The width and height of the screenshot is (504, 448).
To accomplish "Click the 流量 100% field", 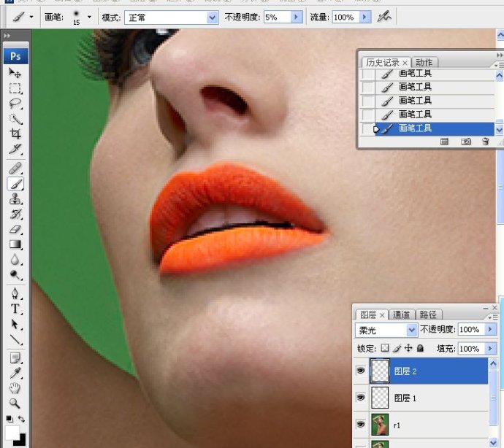I will (345, 17).
